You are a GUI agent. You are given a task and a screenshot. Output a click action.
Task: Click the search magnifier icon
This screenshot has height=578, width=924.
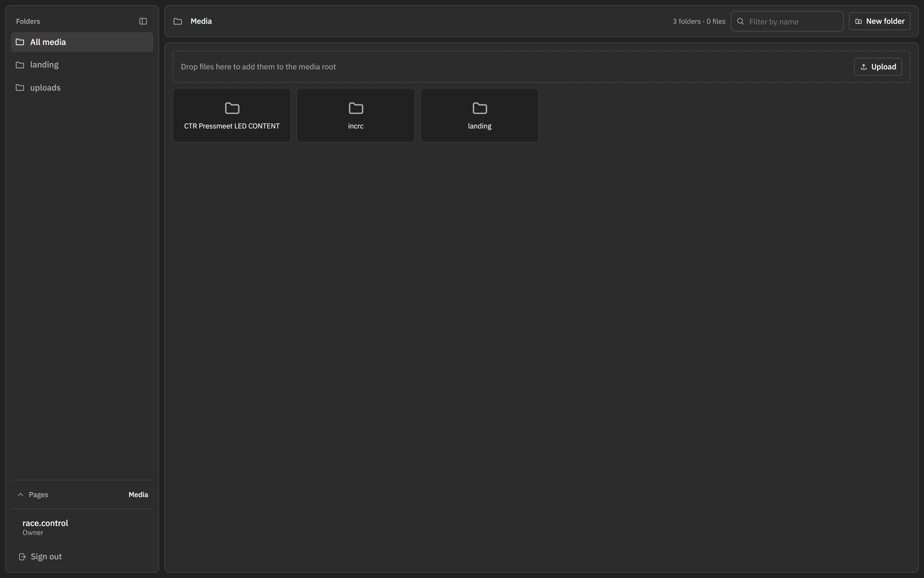[740, 22]
